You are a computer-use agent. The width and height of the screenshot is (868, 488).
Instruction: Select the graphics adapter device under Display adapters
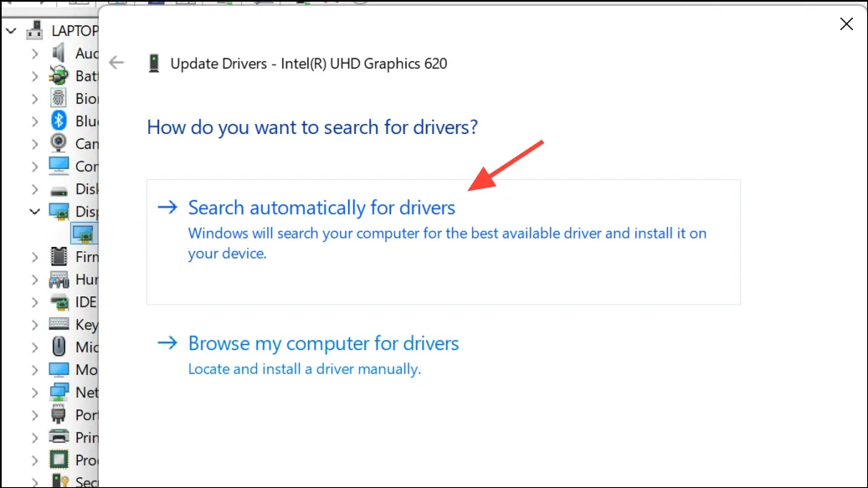point(83,234)
